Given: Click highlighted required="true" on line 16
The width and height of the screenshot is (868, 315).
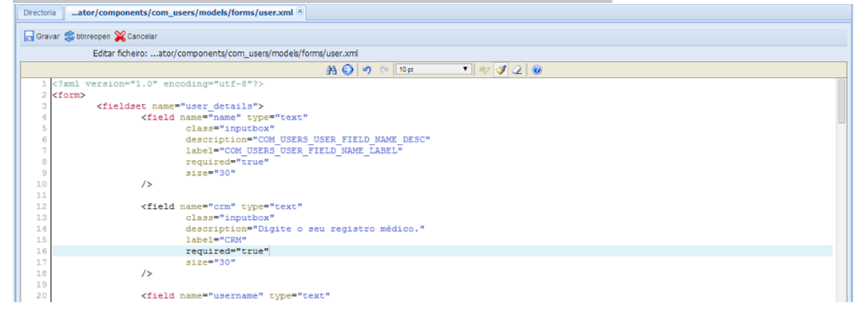Looking at the screenshot, I should point(228,251).
